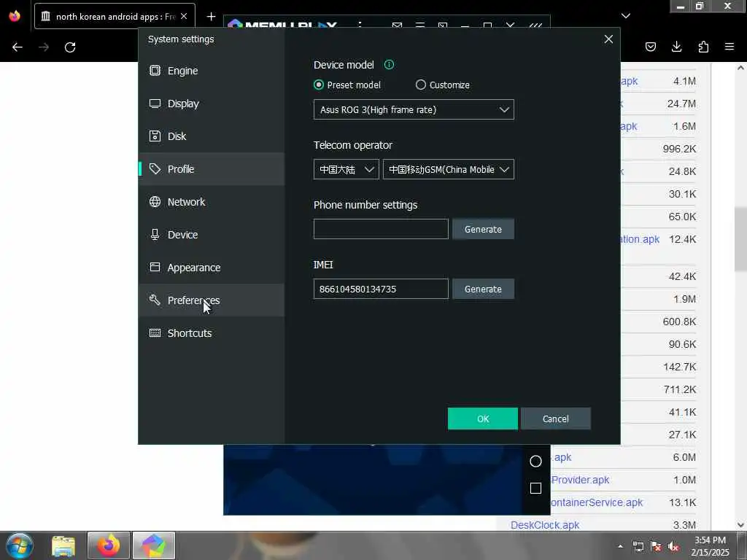Image resolution: width=747 pixels, height=560 pixels.
Task: Confirm settings with the OK button
Action: pos(483,419)
